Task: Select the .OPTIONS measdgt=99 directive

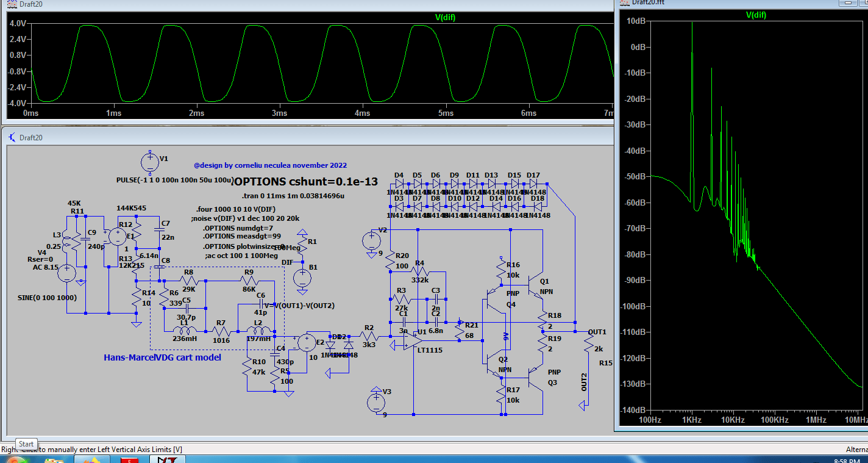Action: [241, 235]
